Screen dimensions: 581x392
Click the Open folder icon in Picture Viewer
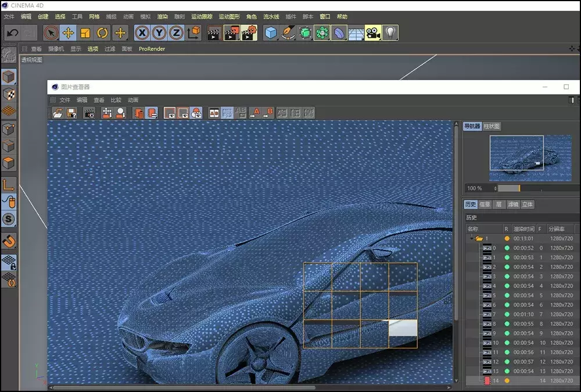click(x=58, y=113)
